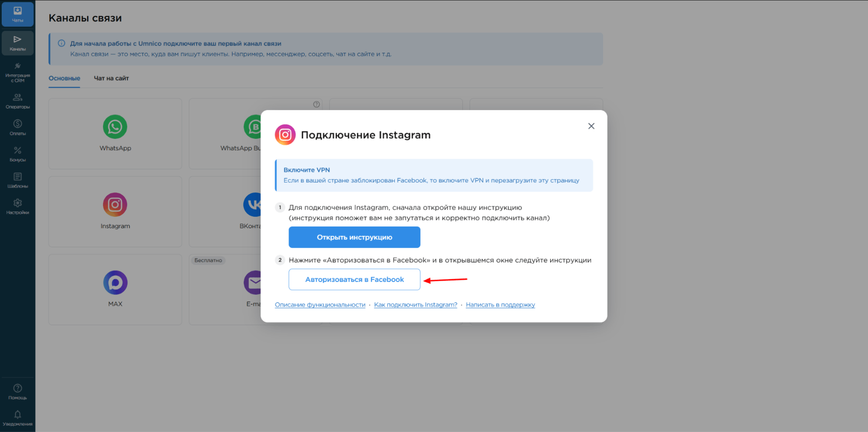Open "Как подключить Instagram?" link
868x432 pixels.
click(x=416, y=305)
